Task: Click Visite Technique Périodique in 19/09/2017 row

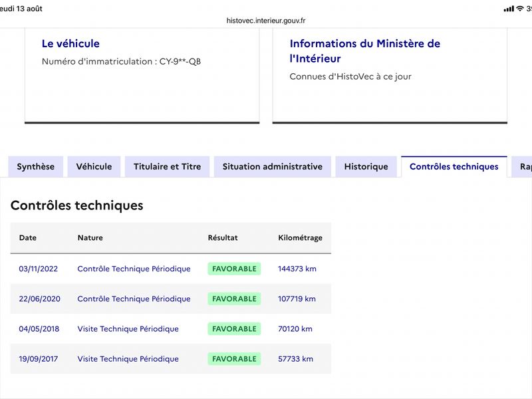Action: coord(128,359)
